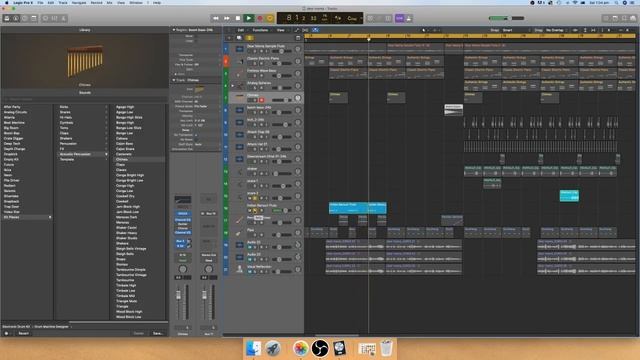Open the tracks area Functions menu
The height and width of the screenshot is (360, 640).
tap(261, 30)
